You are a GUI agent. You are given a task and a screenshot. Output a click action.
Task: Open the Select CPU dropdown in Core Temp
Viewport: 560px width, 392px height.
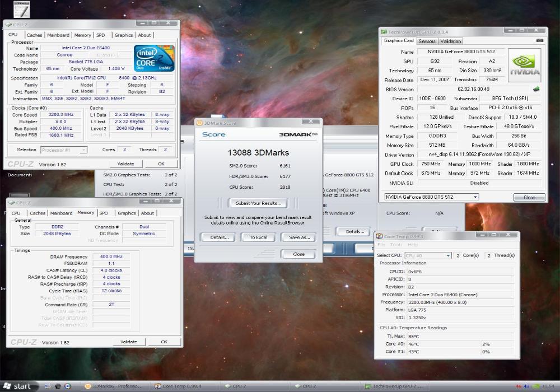pos(448,255)
